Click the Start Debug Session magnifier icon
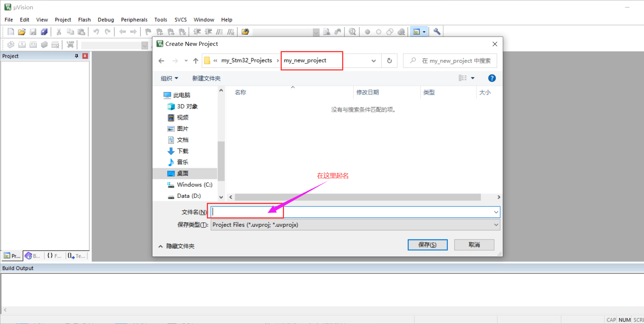Viewport: 644px width, 324px height. (352, 32)
